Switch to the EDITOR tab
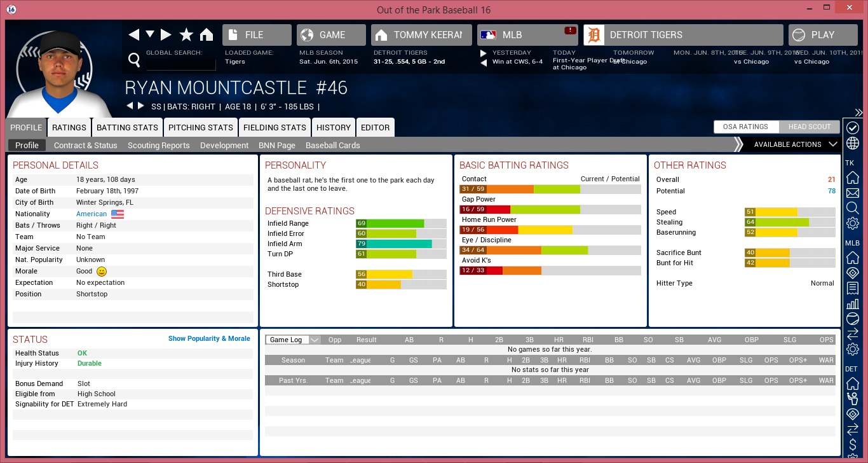 [x=376, y=127]
